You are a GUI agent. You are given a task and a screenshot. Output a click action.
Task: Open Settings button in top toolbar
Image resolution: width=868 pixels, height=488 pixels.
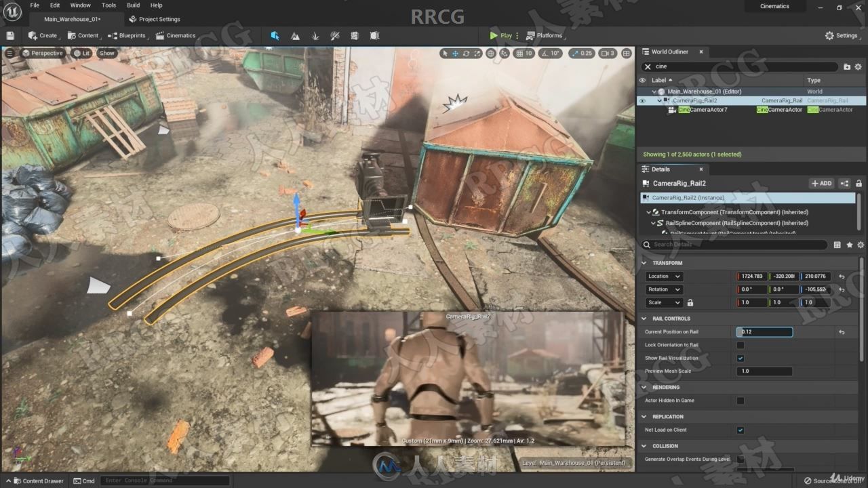point(842,35)
